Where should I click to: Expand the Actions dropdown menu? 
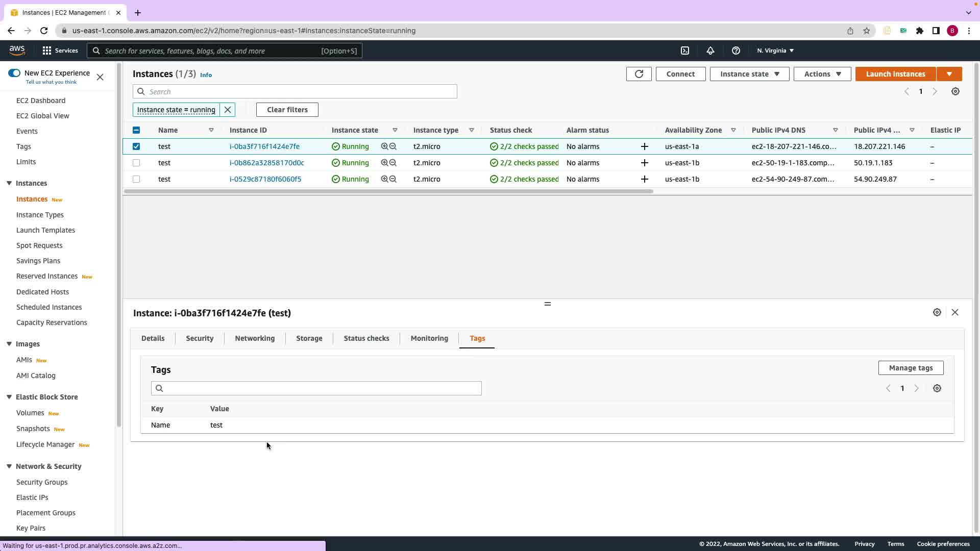(822, 74)
